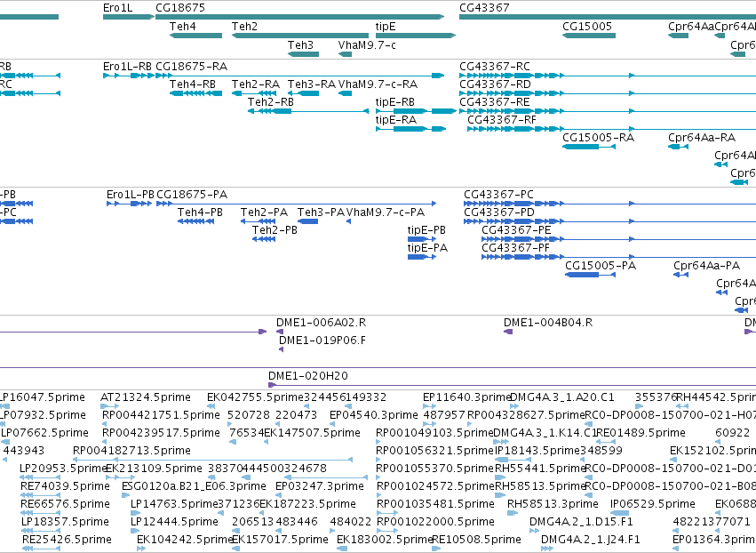The width and height of the screenshot is (756, 553).
Task: Click the RE10508.5prime EST label
Action: pyautogui.click(x=477, y=541)
